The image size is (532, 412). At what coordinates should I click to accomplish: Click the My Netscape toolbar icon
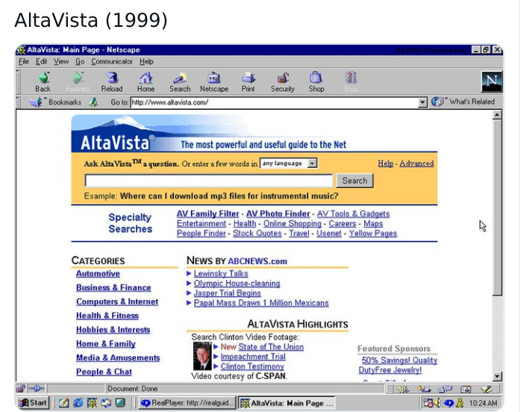(213, 78)
